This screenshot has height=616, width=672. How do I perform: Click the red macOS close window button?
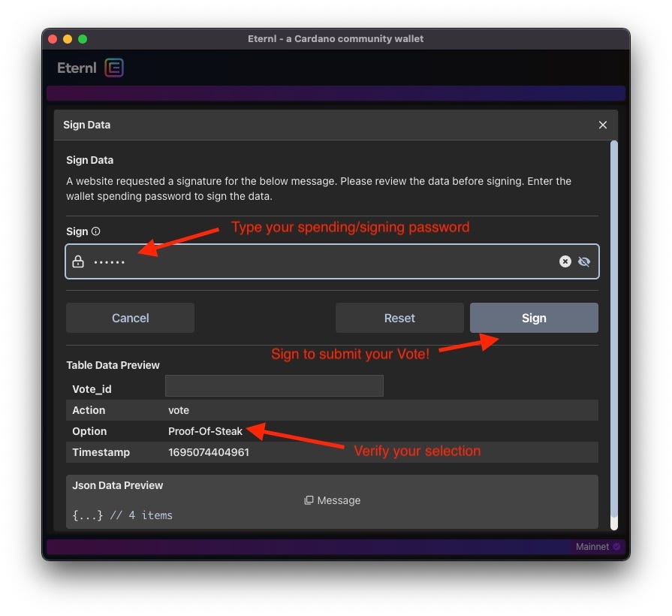53,39
